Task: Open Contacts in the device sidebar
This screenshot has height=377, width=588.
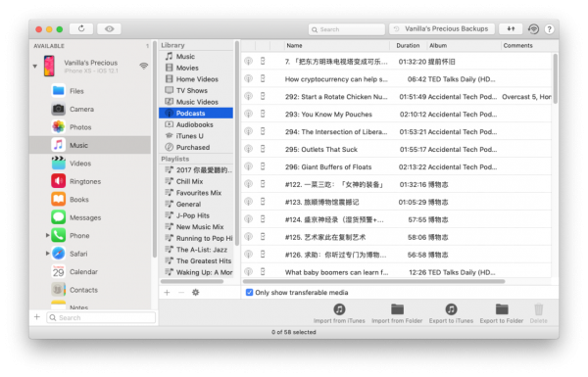Action: (90, 290)
